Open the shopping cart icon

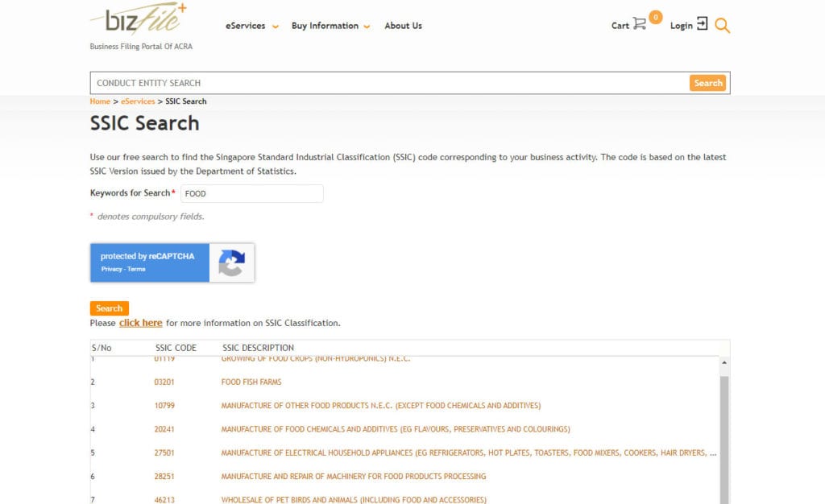[x=640, y=24]
